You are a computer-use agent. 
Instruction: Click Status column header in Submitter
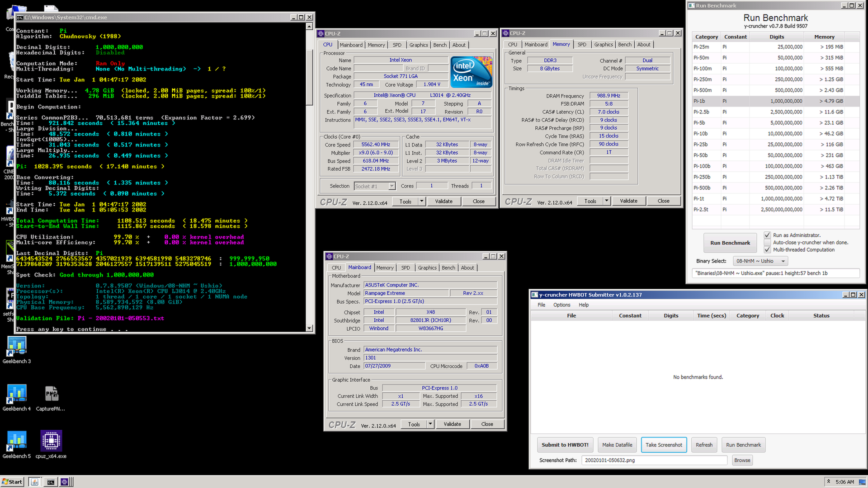click(x=821, y=316)
